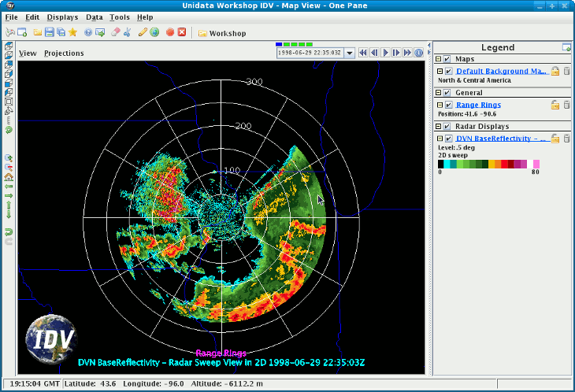The height and width of the screenshot is (392, 575).
Task: Click the Workshop toolbar button
Action: click(221, 33)
